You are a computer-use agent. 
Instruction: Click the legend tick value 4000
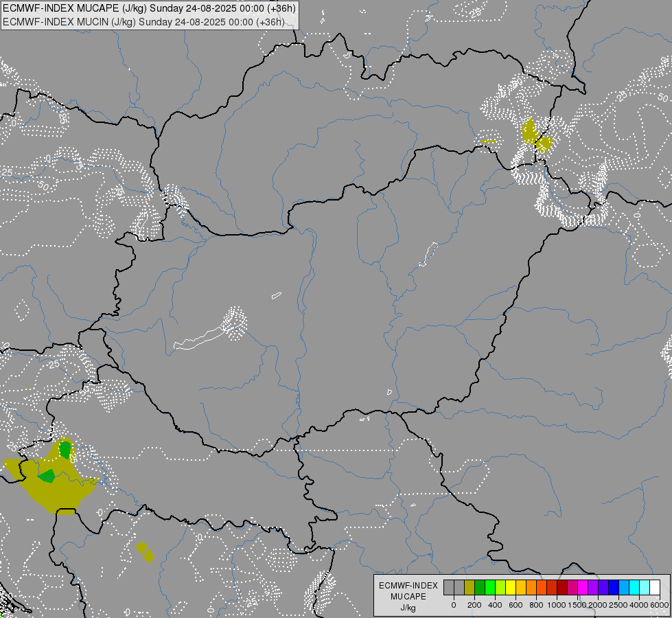tap(639, 605)
